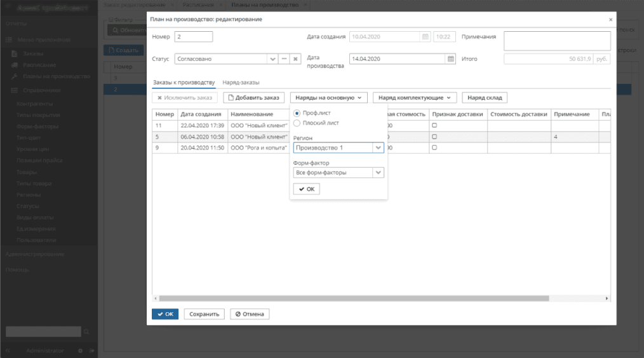Image resolution: width=644 pixels, height=358 pixels.
Task: Select row with ООО "Рога и копыта"
Action: [x=381, y=148]
